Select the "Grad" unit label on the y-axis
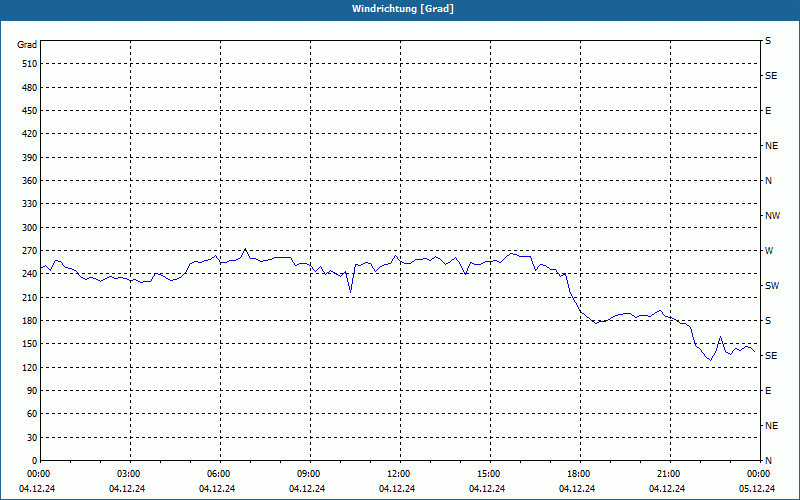The image size is (800, 500). tap(27, 45)
